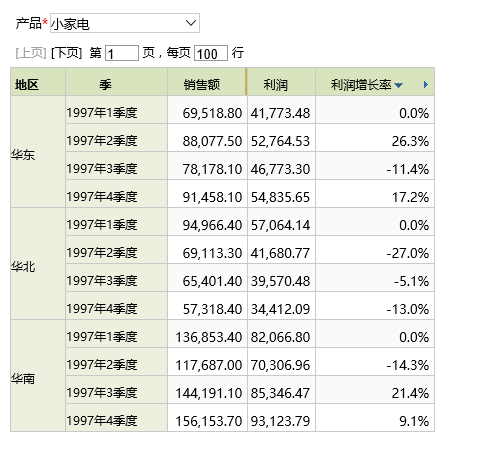Focus the page number field
Screen dimensions: 494x456
tap(122, 53)
